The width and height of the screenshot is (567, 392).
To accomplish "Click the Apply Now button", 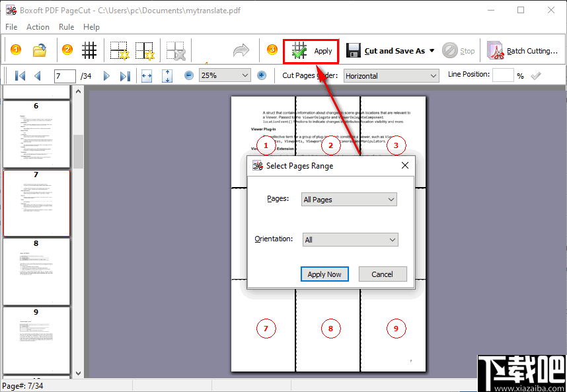I will 324,274.
